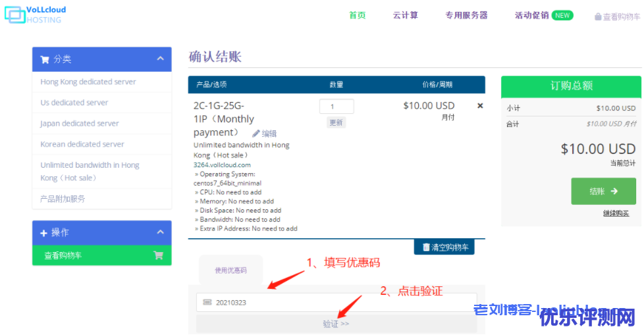
Task: Click the large $10.00 USD total
Action: click(598, 149)
